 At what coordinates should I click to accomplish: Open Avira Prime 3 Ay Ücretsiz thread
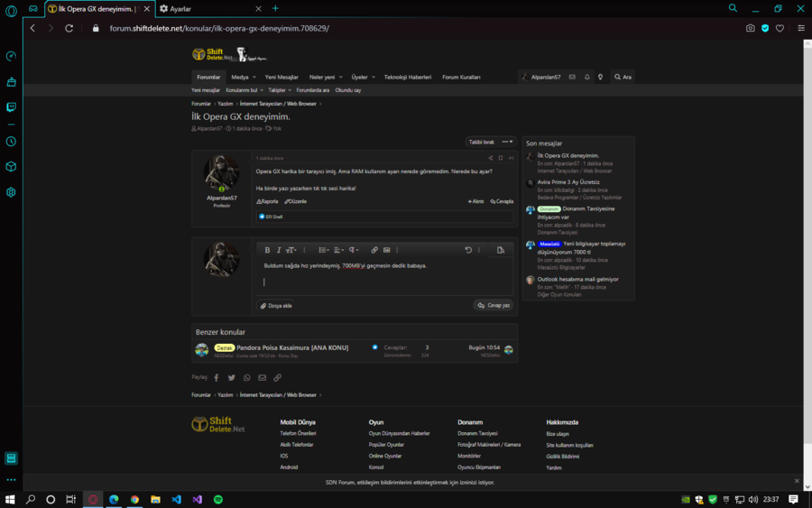click(x=568, y=182)
